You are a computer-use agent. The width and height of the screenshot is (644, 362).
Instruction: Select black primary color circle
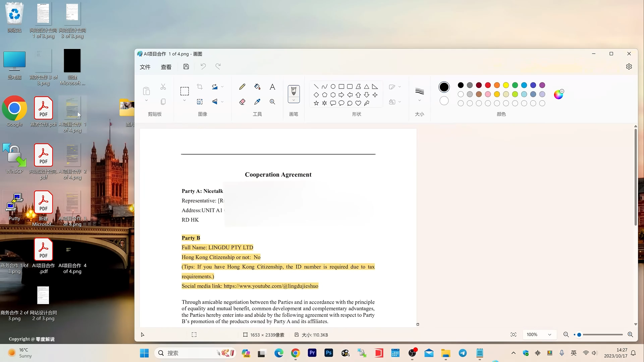point(444,87)
